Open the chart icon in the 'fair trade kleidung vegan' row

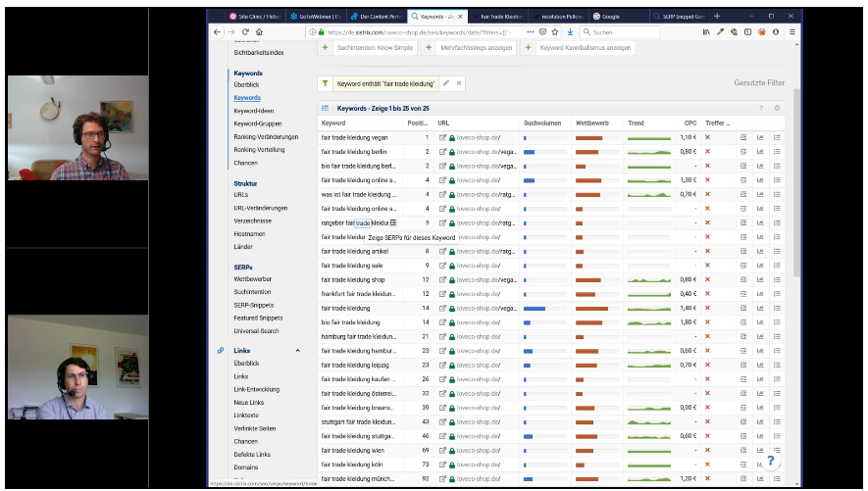[760, 137]
